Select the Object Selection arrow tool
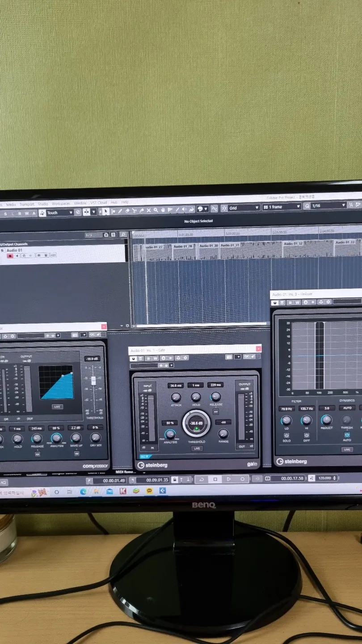The width and height of the screenshot is (362, 644). 106,211
